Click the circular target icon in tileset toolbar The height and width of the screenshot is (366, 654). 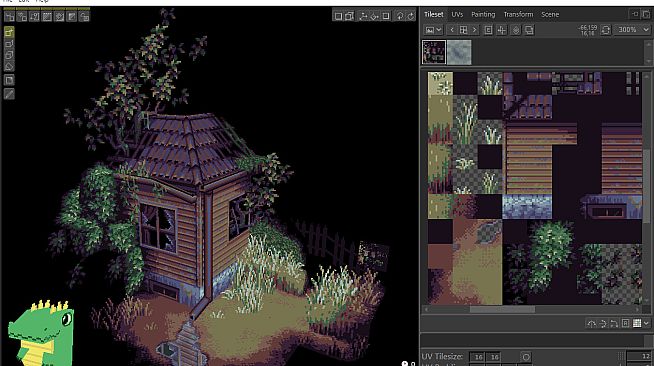pyautogui.click(x=516, y=30)
